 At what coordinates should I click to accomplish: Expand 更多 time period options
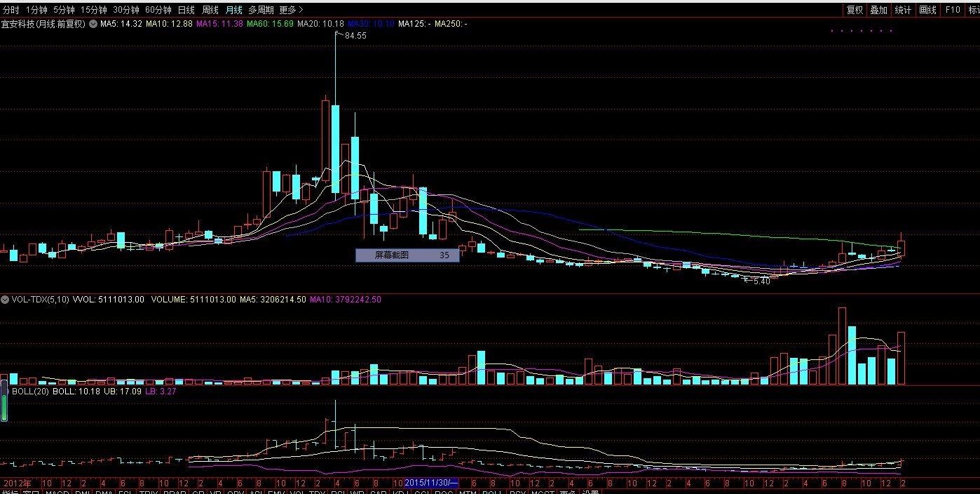[291, 10]
